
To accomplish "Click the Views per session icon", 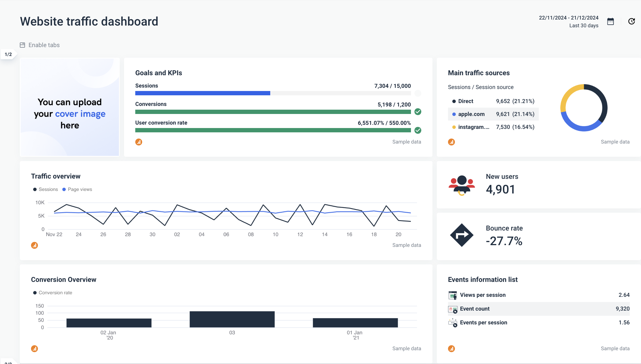I will [x=453, y=295].
